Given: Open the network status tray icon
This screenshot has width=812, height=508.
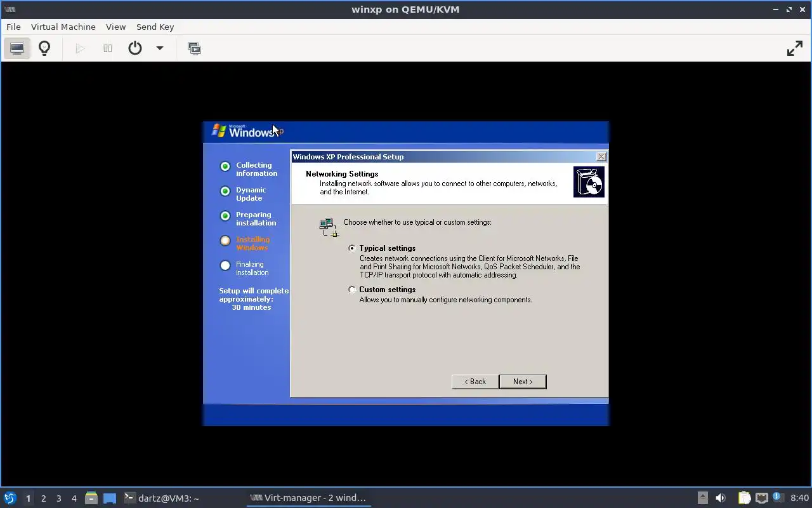Looking at the screenshot, I should point(761,498).
